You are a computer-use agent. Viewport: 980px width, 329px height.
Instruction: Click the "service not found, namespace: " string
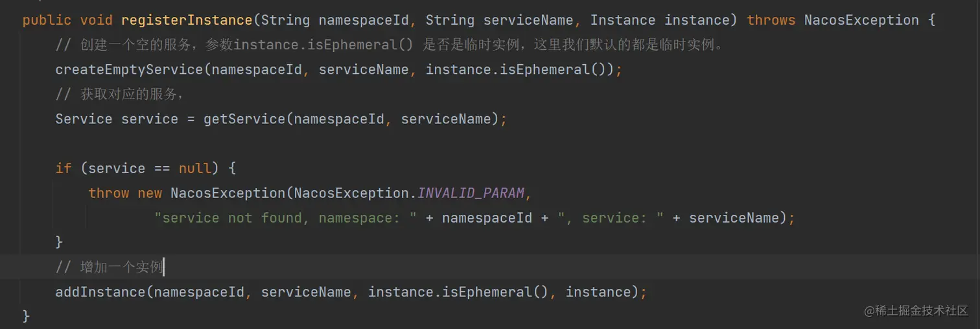285,218
